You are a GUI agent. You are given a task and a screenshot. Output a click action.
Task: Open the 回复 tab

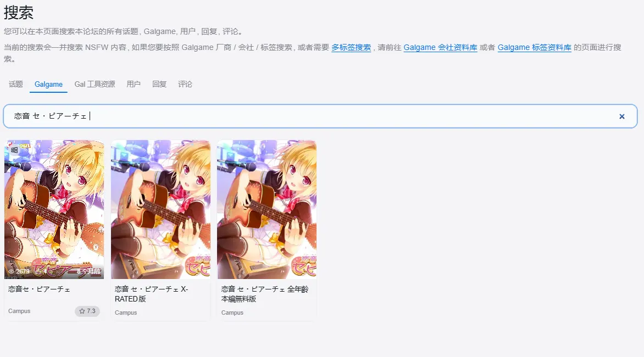click(x=159, y=84)
